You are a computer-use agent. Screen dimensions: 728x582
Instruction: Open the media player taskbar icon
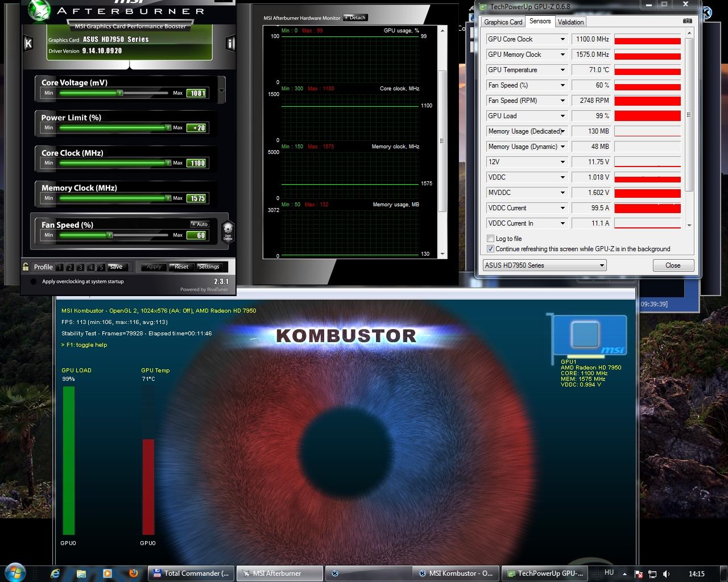pyautogui.click(x=107, y=573)
